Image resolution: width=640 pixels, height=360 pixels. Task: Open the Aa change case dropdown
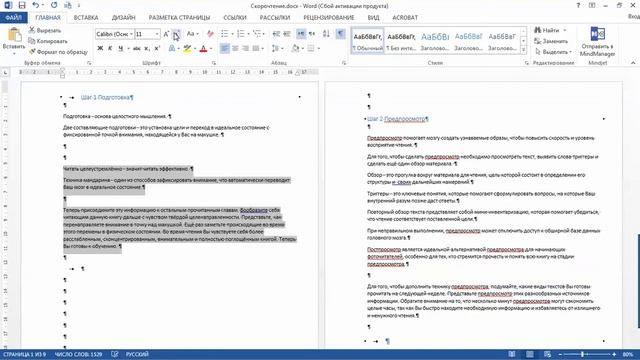[192, 34]
